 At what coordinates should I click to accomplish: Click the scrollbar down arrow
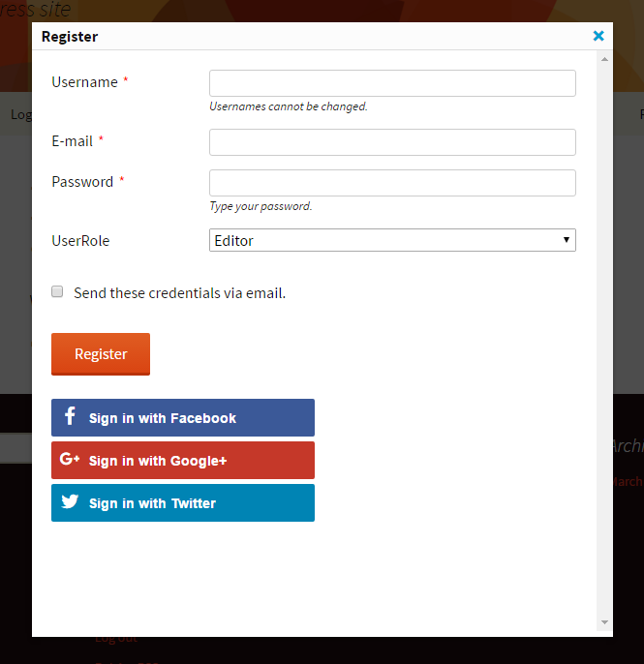[604, 622]
